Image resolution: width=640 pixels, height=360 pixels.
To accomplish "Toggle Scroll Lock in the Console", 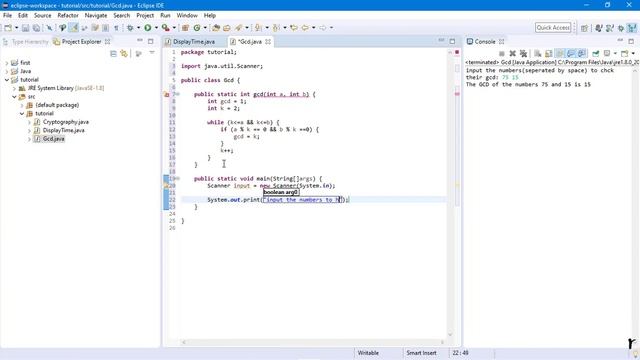I will 549,53.
